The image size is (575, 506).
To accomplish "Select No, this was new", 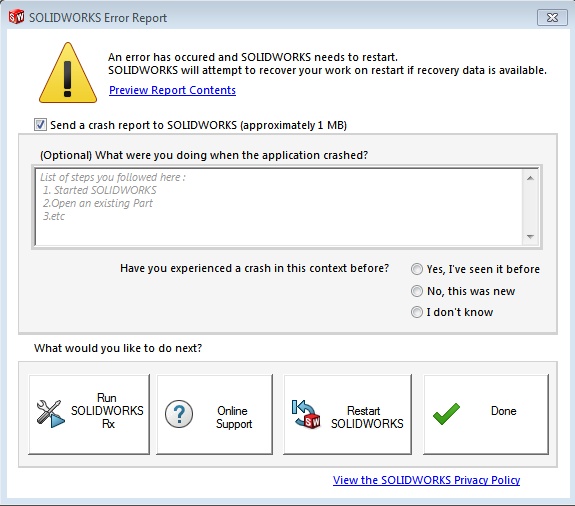I will 417,291.
